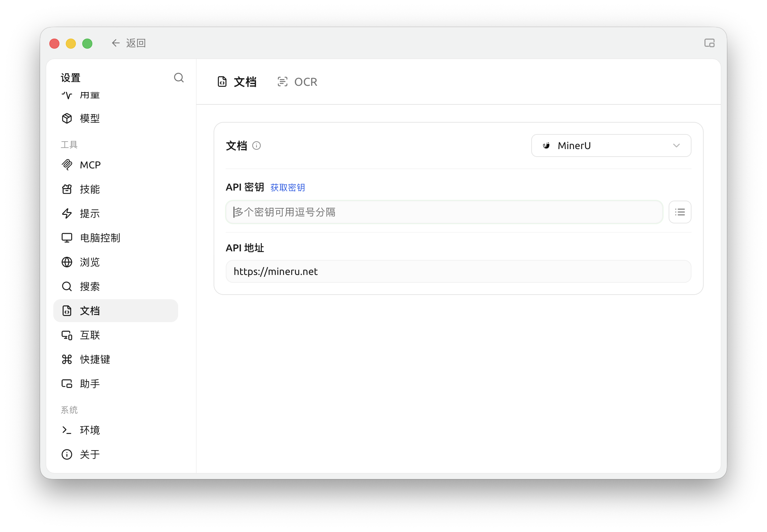Click the 设置 sidebar heading
The image size is (767, 532).
coord(70,78)
